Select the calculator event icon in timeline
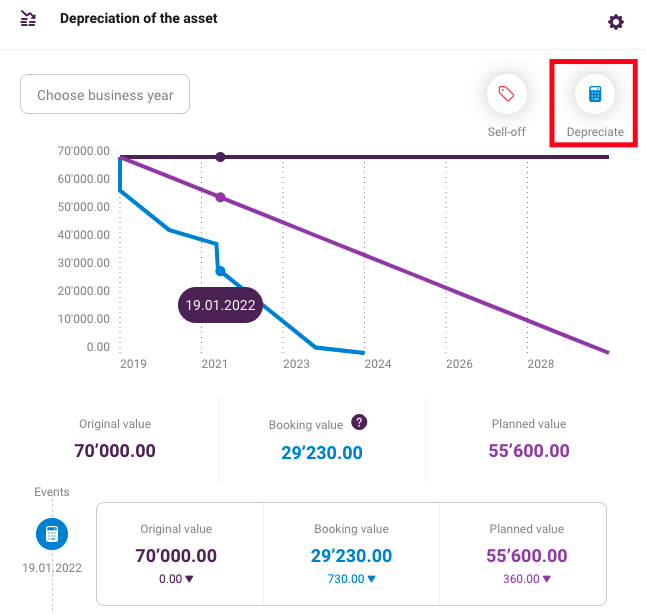The width and height of the screenshot is (646, 614). click(52, 534)
